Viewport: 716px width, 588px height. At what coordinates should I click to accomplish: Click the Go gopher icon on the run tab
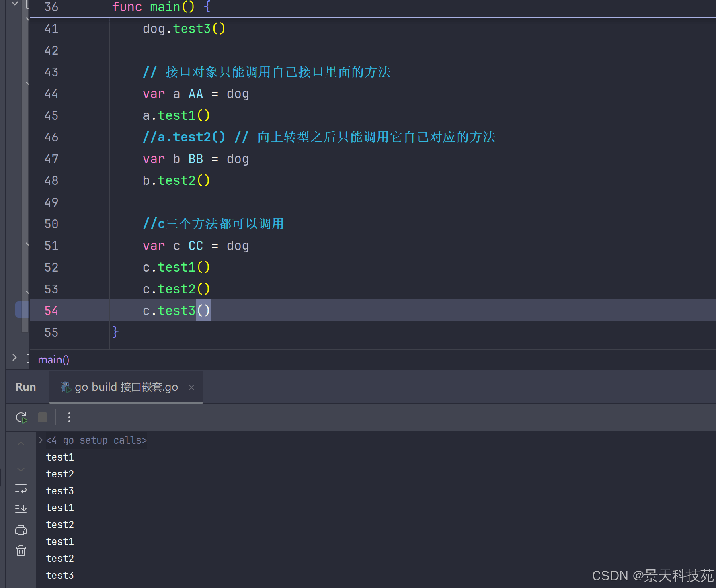coord(65,387)
